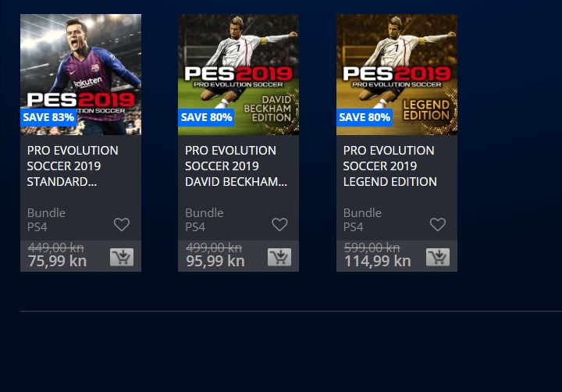Toggle wishlist heart for Legend Edition

(438, 225)
